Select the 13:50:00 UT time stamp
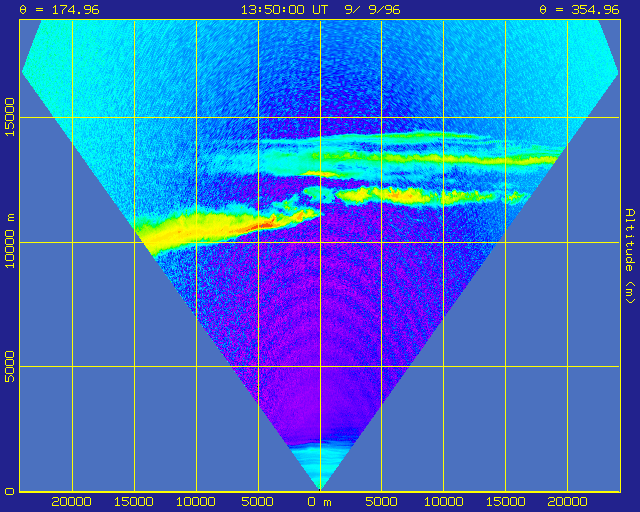 [x=284, y=10]
